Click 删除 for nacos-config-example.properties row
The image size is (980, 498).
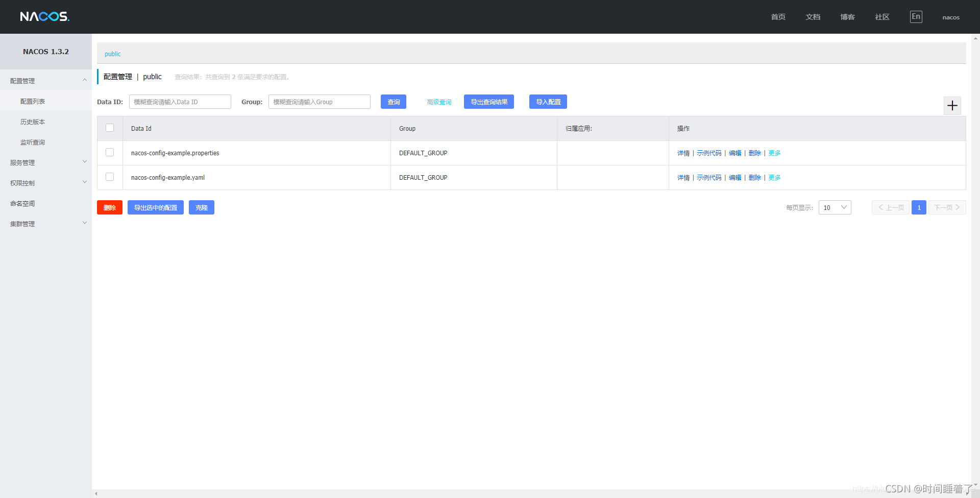pos(755,153)
